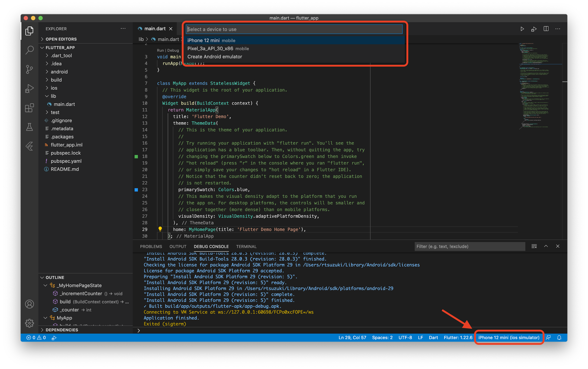Switch to the OUTPUT tab

point(178,247)
